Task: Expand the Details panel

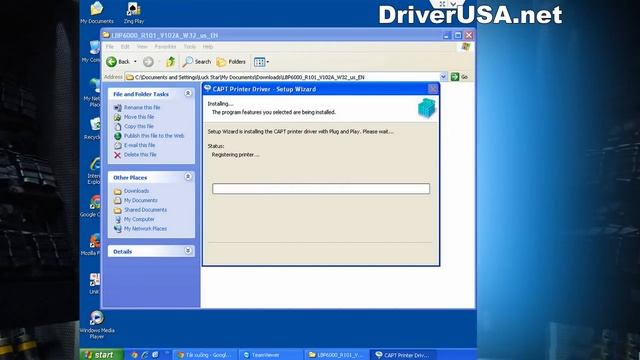Action: click(x=188, y=251)
